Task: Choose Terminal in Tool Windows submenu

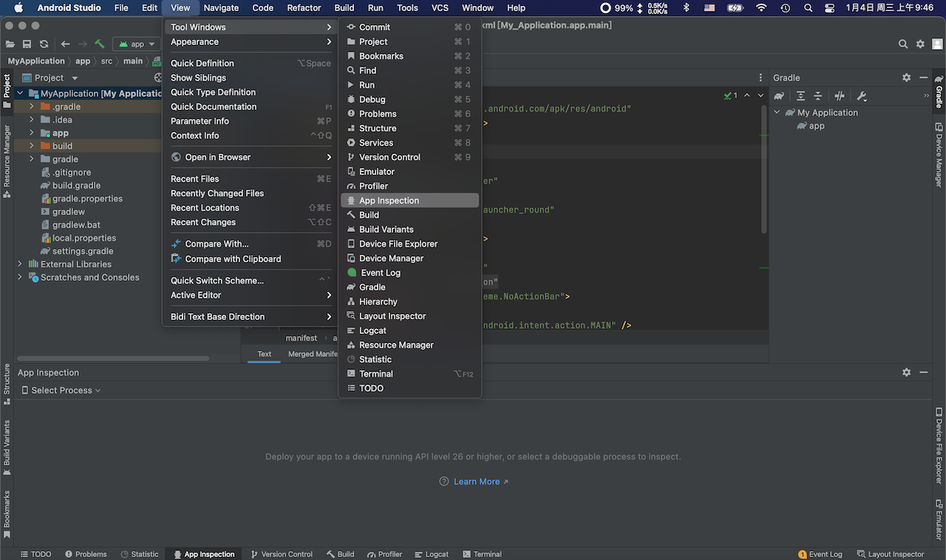Action: pos(410,374)
